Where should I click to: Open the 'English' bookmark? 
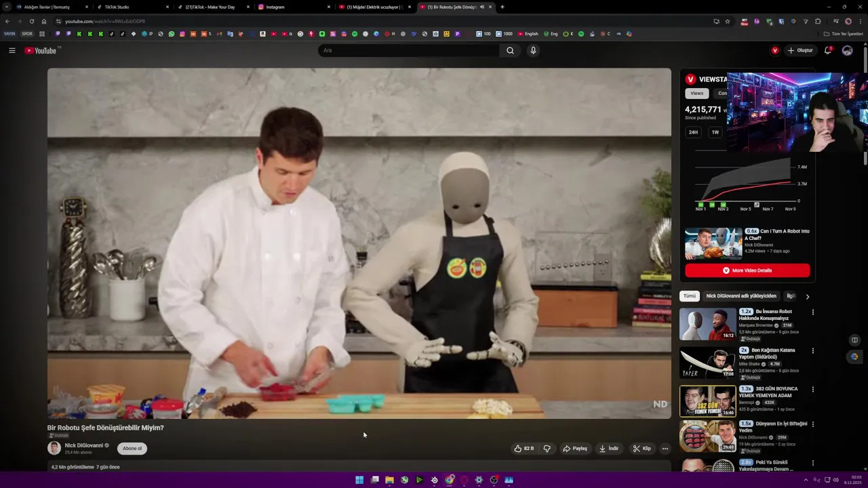click(528, 34)
